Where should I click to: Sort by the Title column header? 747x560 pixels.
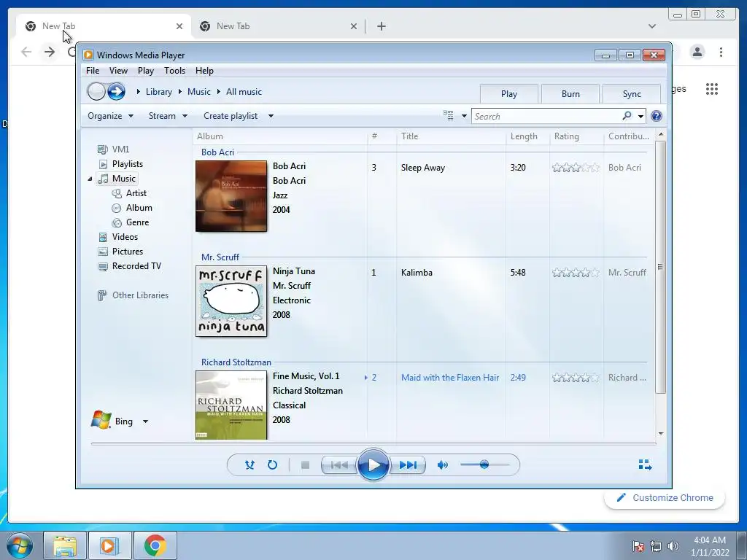coord(451,136)
